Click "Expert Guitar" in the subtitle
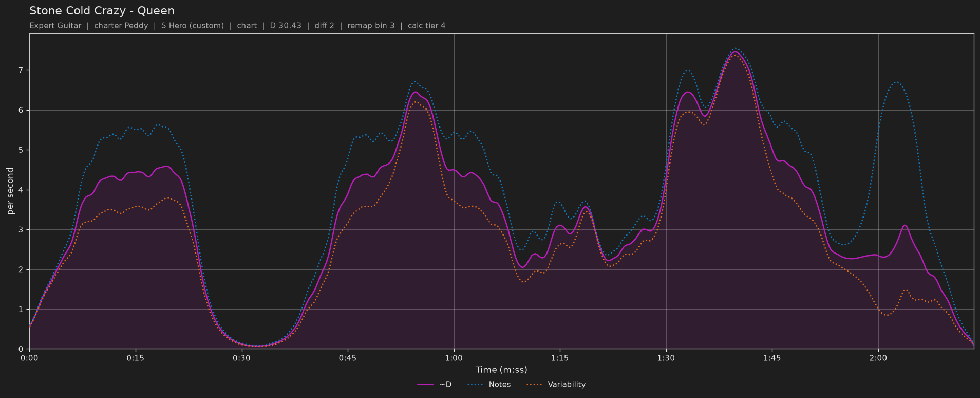Image resolution: width=980 pixels, height=398 pixels. pos(55,26)
